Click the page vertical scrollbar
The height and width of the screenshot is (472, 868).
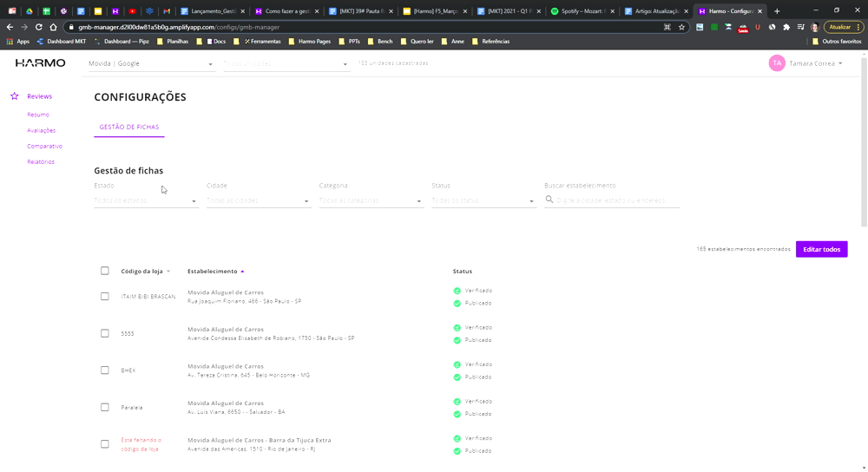(x=864, y=141)
